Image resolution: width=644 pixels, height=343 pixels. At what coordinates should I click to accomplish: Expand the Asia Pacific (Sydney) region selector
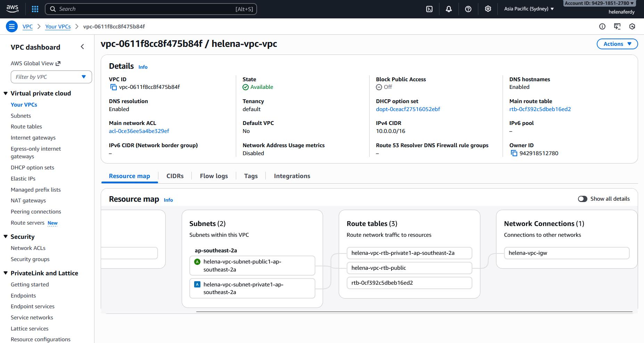pos(529,9)
